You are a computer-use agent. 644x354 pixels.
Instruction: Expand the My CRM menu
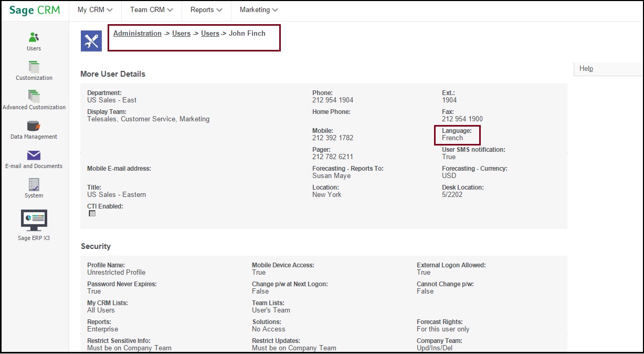95,10
